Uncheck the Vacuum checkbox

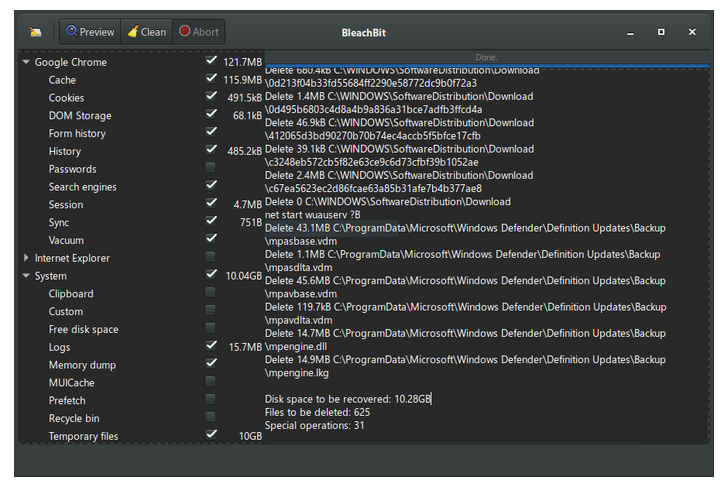click(211, 238)
